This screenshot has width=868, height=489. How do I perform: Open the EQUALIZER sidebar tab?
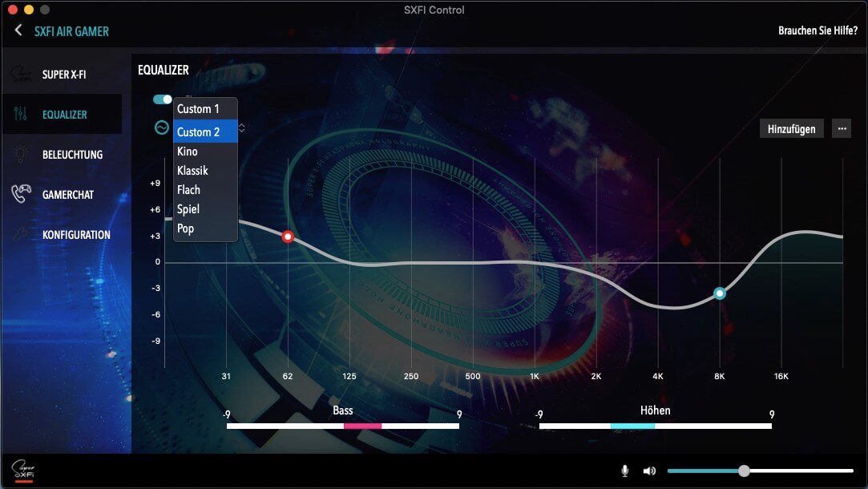pyautogui.click(x=65, y=115)
